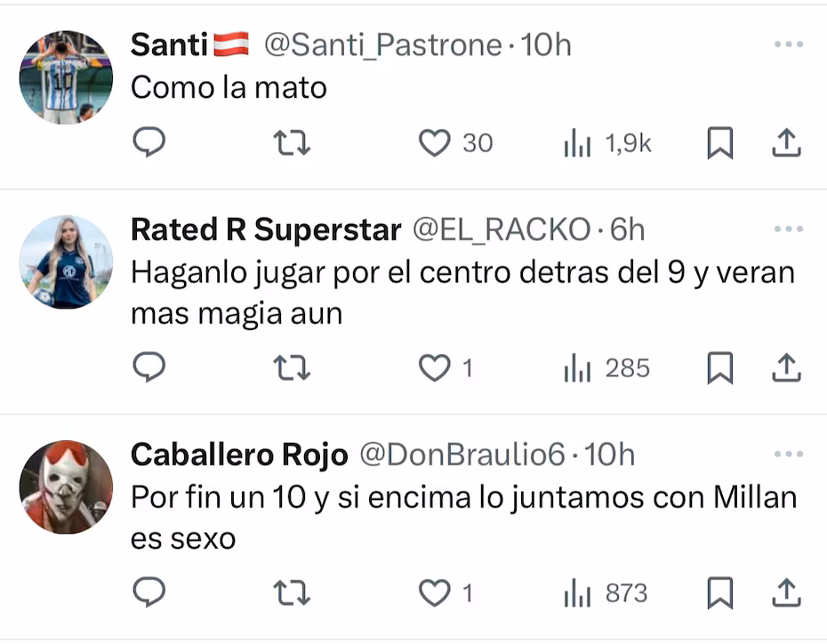The height and width of the screenshot is (644, 827).
Task: Open more options on EL_RACKO's tweet
Action: (x=788, y=229)
